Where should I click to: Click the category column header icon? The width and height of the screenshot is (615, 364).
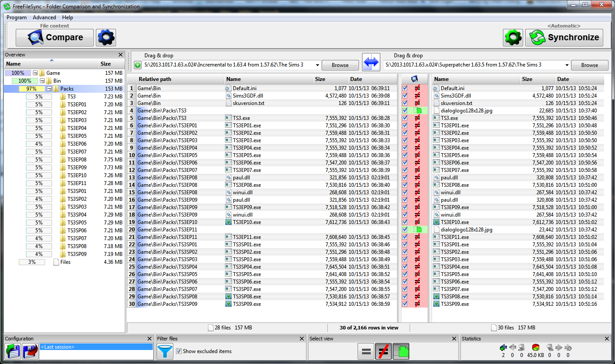click(415, 79)
